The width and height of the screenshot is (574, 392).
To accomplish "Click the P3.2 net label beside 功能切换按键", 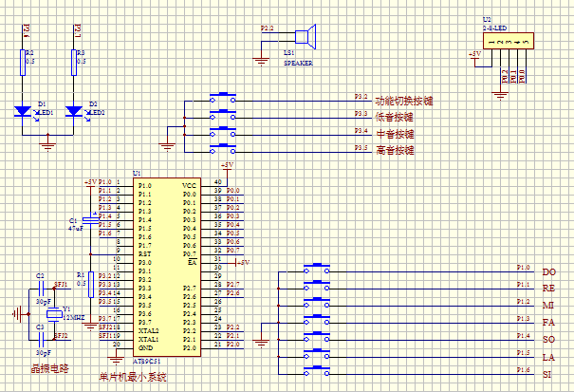I will pyautogui.click(x=361, y=97).
